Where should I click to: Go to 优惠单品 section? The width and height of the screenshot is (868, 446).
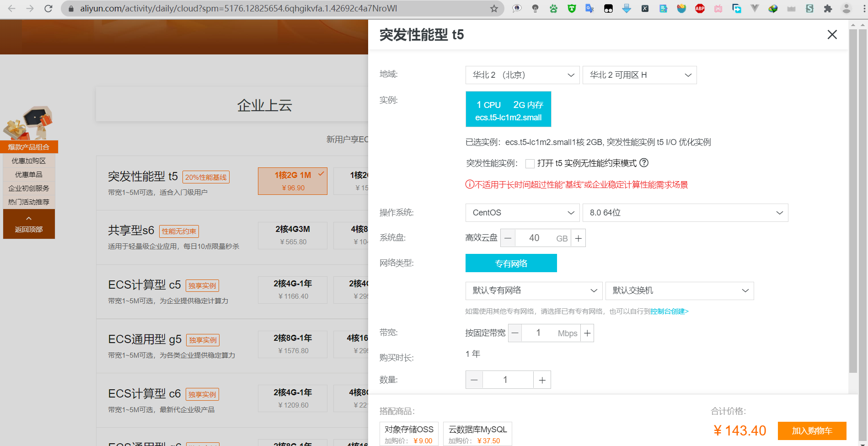[29, 174]
